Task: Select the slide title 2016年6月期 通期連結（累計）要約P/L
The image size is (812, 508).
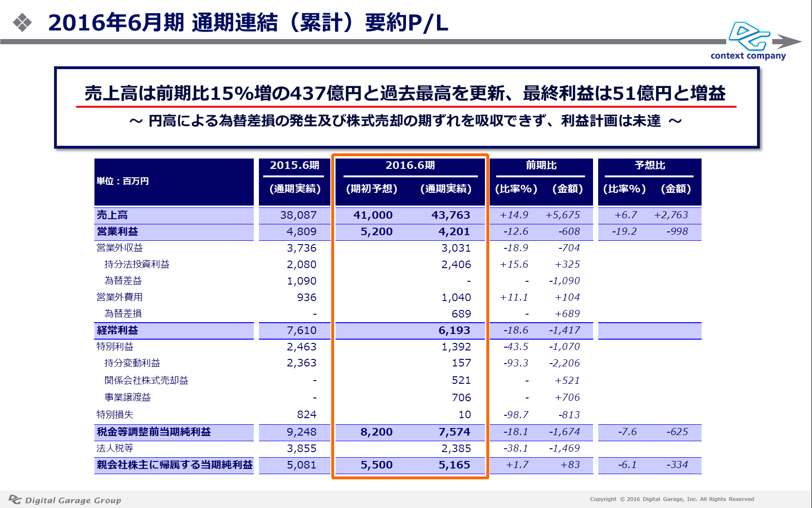Action: pos(248,23)
